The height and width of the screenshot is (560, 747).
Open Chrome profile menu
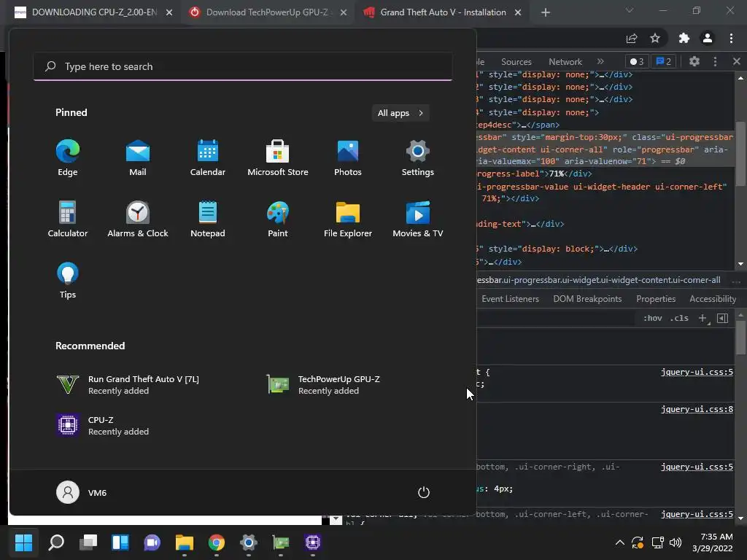pyautogui.click(x=708, y=39)
